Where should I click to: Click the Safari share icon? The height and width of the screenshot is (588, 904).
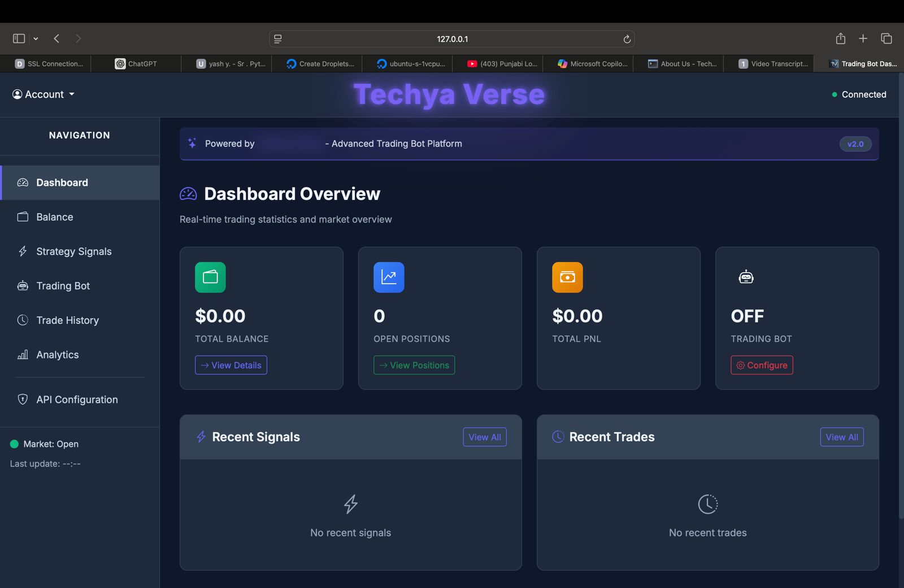840,38
